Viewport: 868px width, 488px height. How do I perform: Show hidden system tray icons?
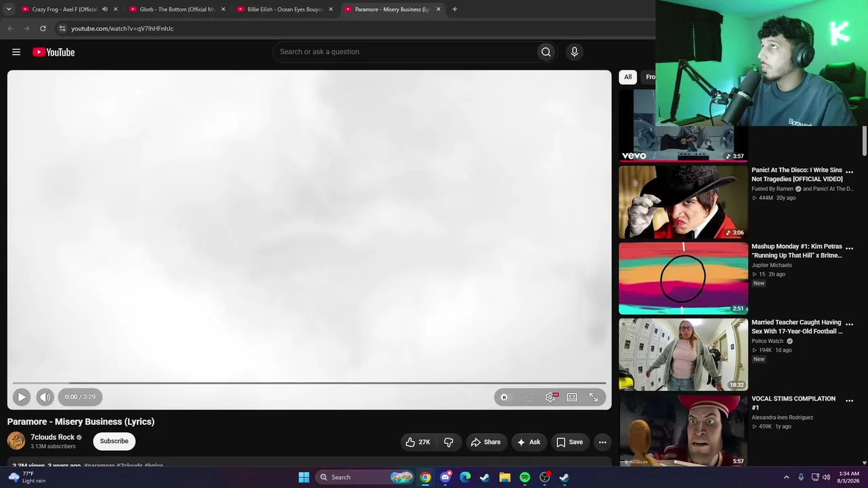(x=787, y=477)
